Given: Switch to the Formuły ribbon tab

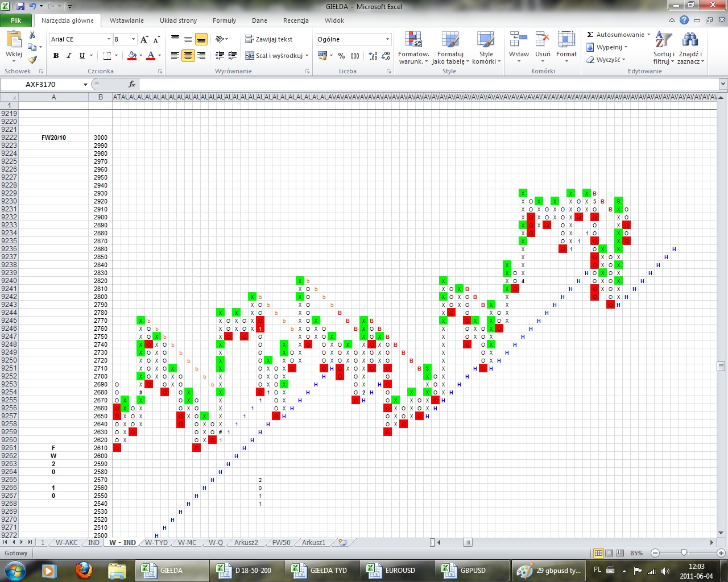Looking at the screenshot, I should pos(224,20).
